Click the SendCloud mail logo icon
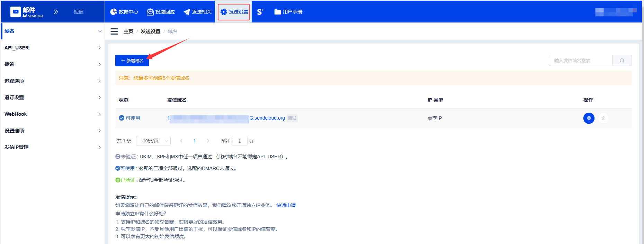 click(16, 12)
